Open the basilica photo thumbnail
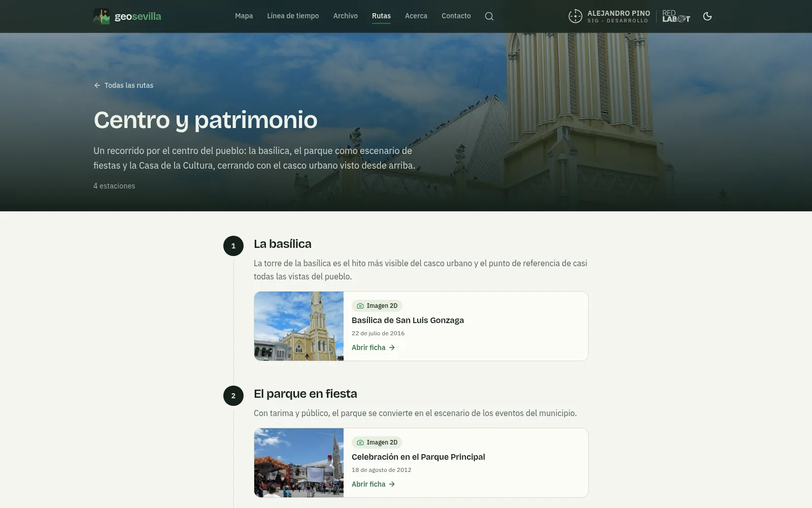This screenshot has height=508, width=812. coord(299,326)
